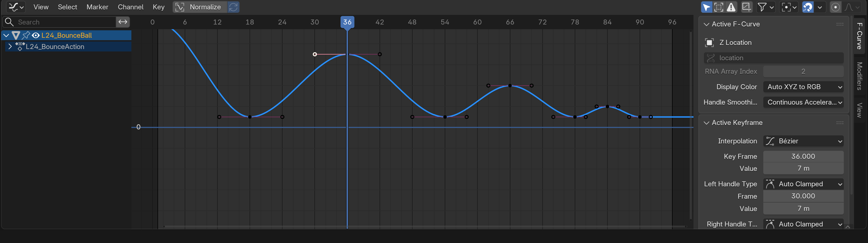Select the keyframe point at frame 54
The width and height of the screenshot is (868, 243).
pos(445,117)
